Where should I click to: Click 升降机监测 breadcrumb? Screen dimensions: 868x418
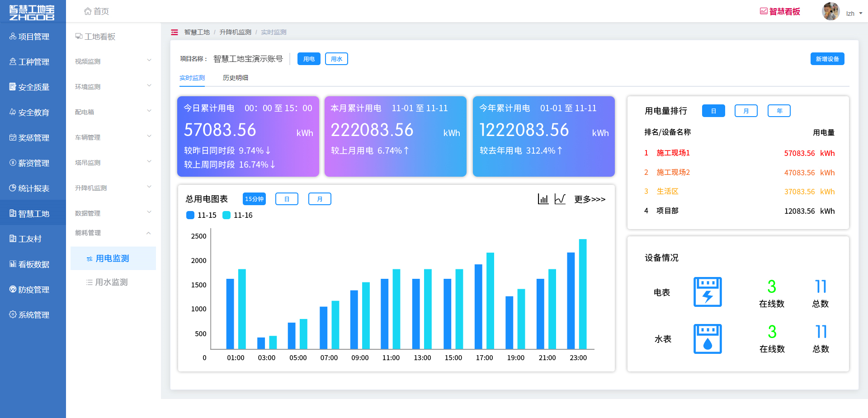235,32
